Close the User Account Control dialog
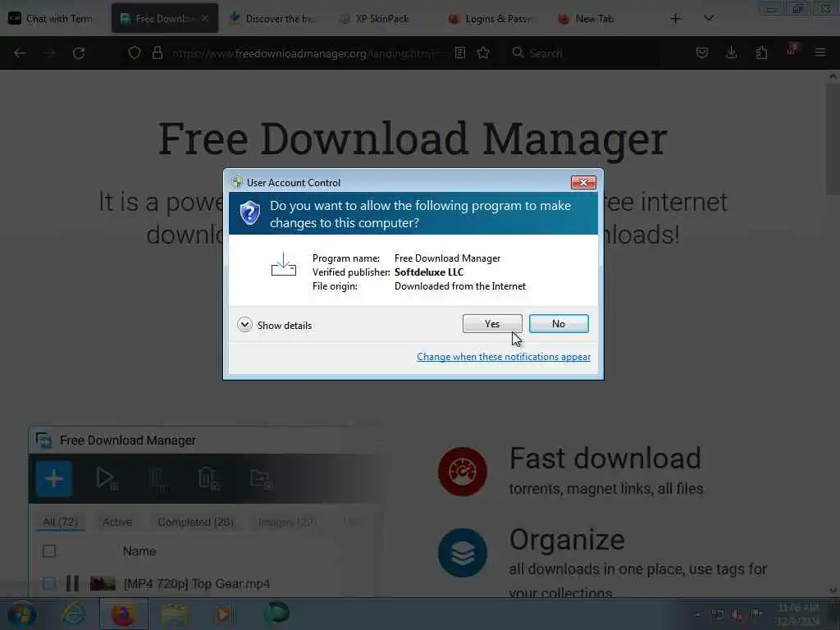 click(x=583, y=183)
